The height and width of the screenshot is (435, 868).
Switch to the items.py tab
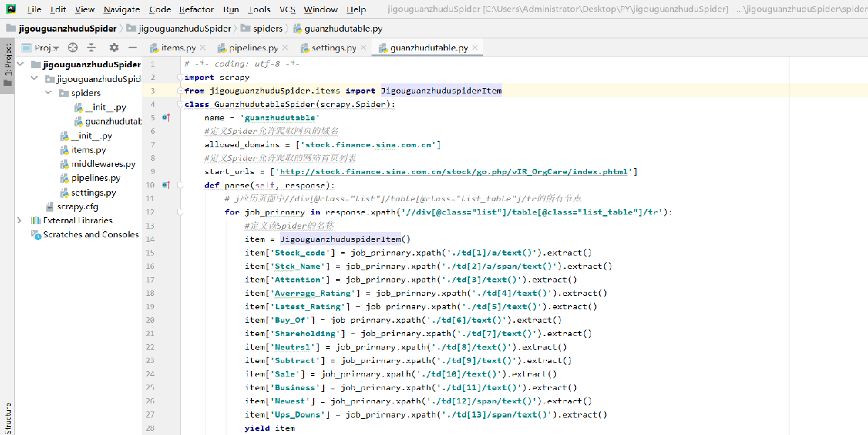click(178, 48)
